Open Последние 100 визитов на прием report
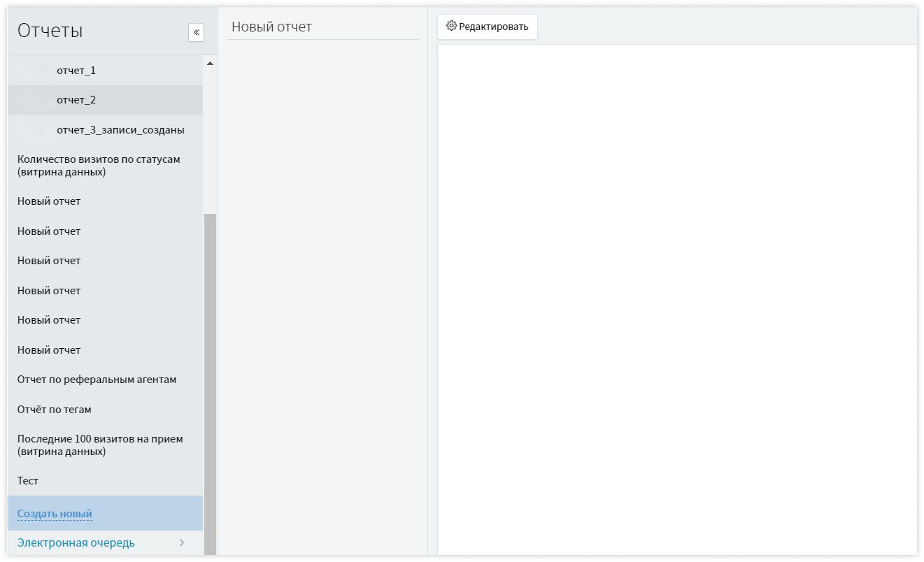Screen dimensions: 924x562 click(x=100, y=445)
